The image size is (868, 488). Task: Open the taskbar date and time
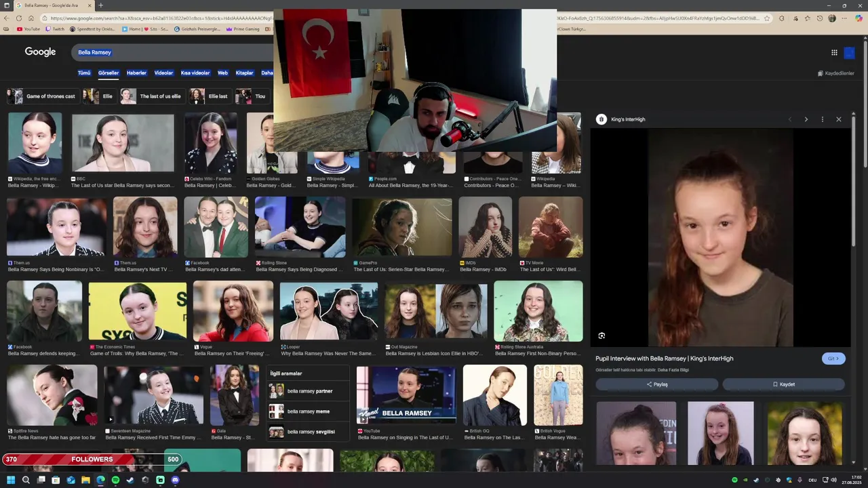point(852,480)
